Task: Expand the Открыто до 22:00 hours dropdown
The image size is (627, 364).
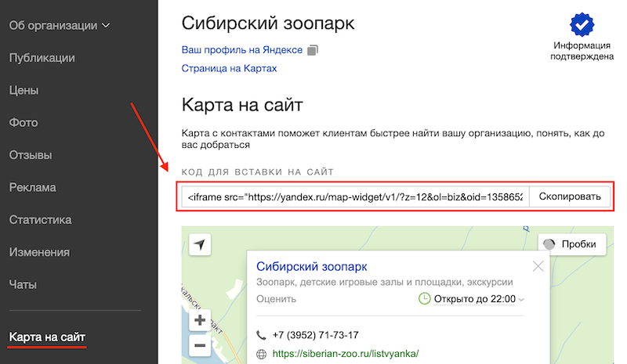Action: [479, 299]
